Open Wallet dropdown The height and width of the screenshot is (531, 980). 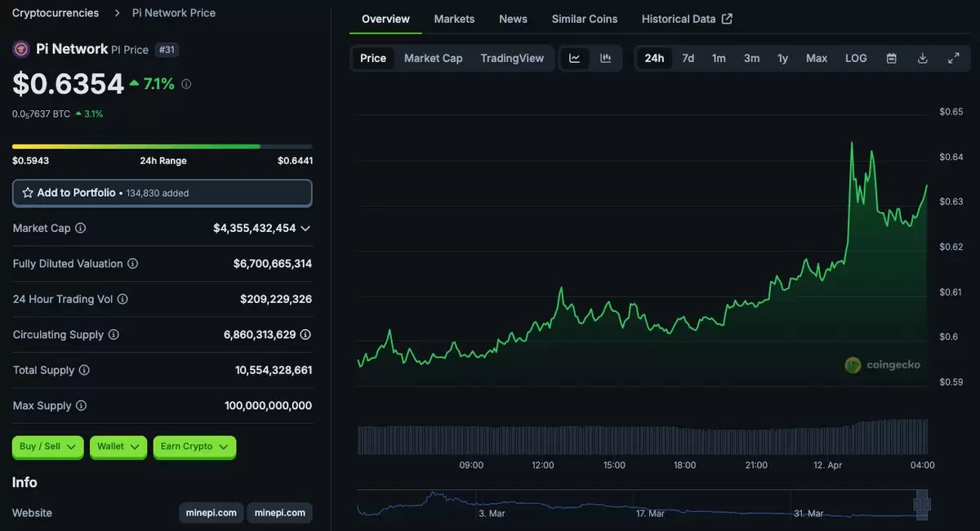tap(118, 447)
